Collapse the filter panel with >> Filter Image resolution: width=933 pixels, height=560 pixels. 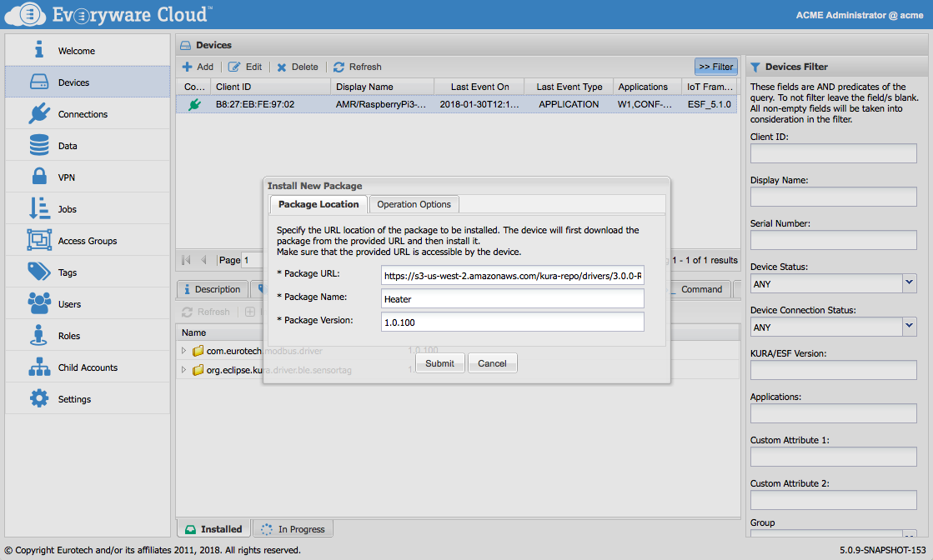pos(716,67)
